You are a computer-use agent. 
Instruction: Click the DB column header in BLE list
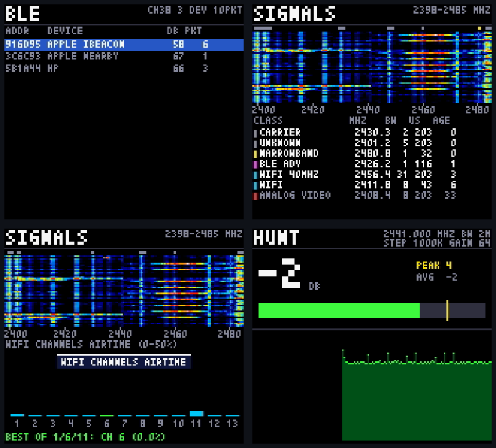(173, 30)
